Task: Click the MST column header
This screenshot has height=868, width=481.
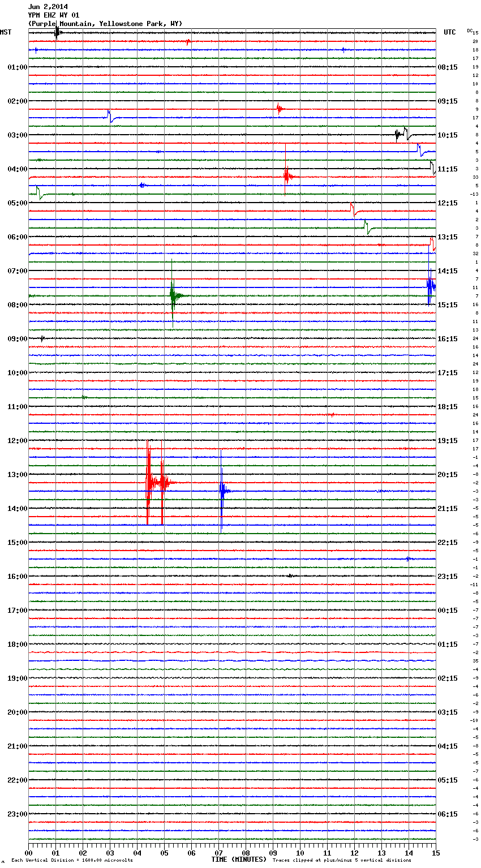Action: click(6, 32)
